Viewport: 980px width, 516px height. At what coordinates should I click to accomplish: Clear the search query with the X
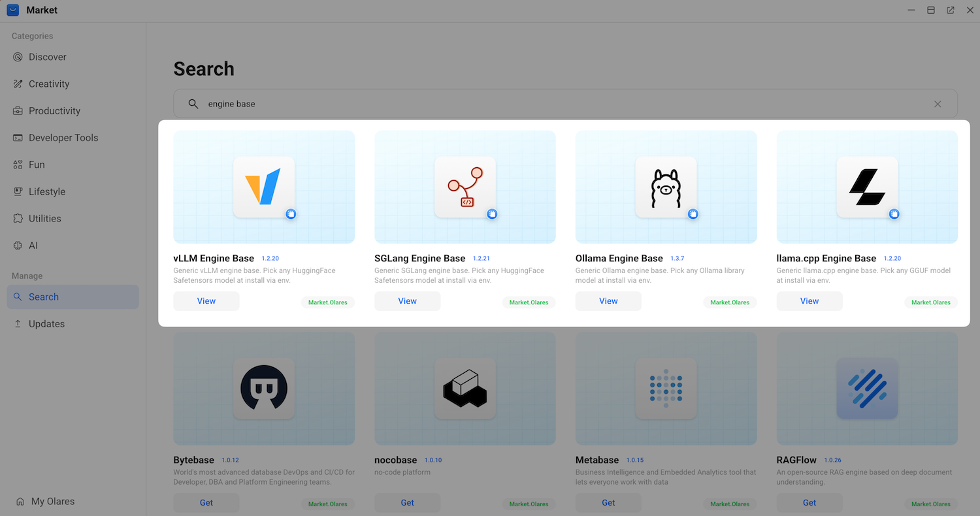[x=938, y=104]
